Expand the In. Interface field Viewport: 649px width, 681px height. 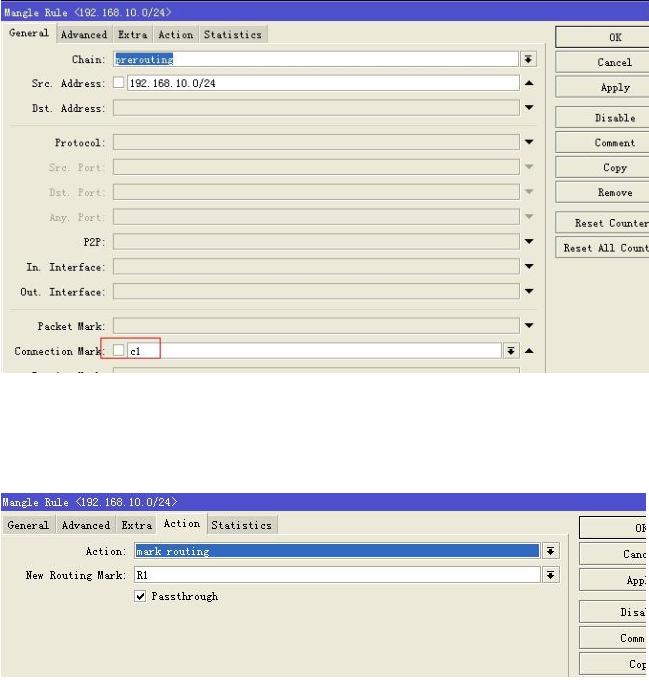click(x=529, y=266)
